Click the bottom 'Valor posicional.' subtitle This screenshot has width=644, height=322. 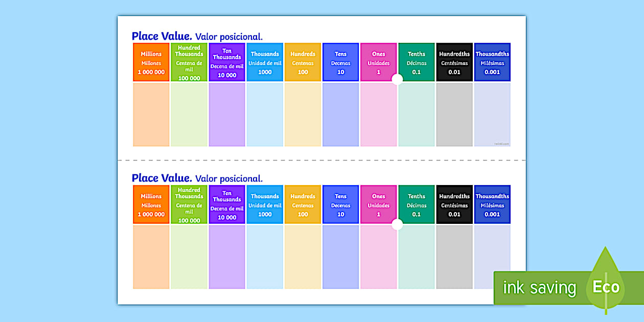[x=229, y=179]
